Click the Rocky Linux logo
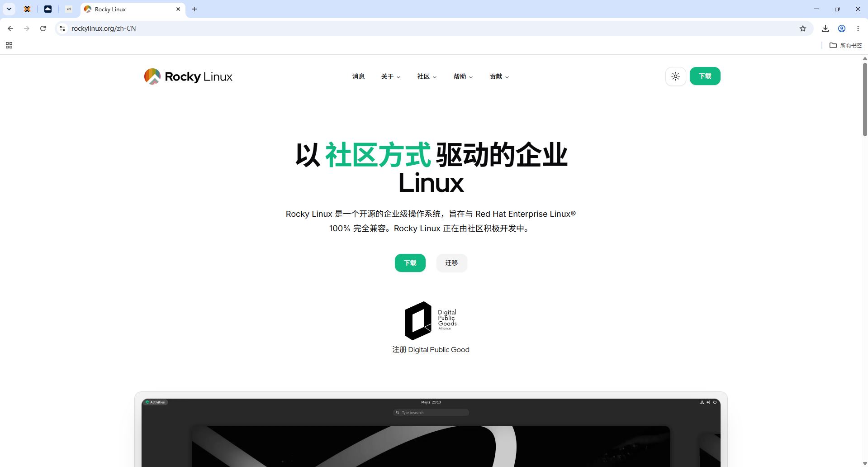This screenshot has height=467, width=868. (x=188, y=76)
